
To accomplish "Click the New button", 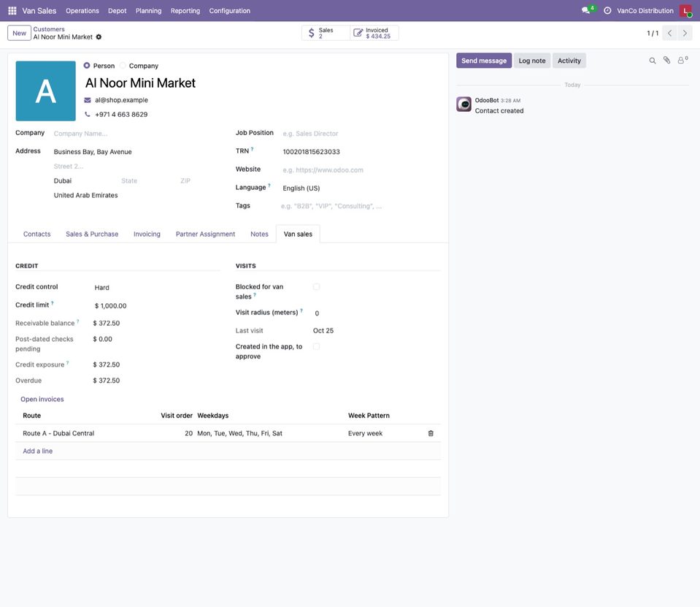I will 19,33.
